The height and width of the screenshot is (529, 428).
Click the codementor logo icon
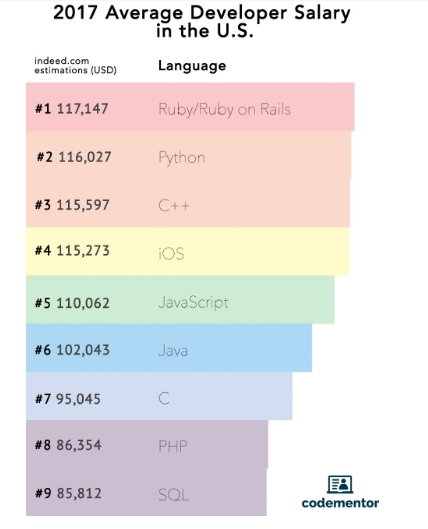click(340, 484)
